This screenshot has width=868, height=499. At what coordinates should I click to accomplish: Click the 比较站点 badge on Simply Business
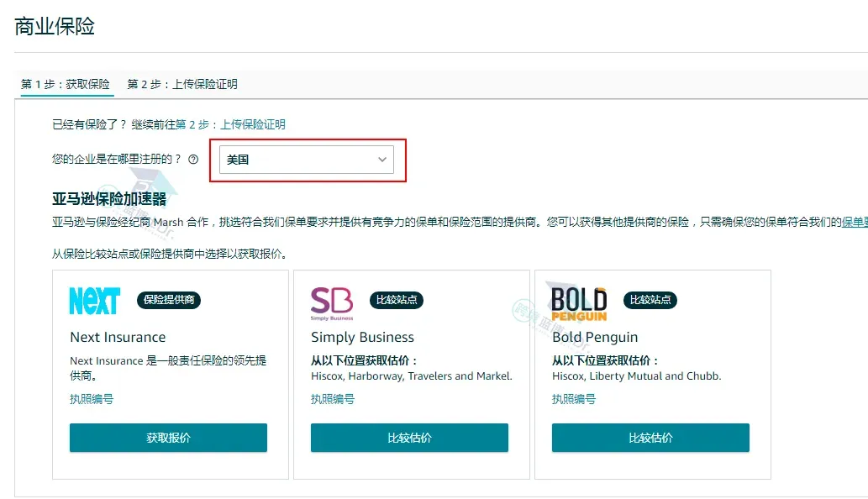click(397, 300)
